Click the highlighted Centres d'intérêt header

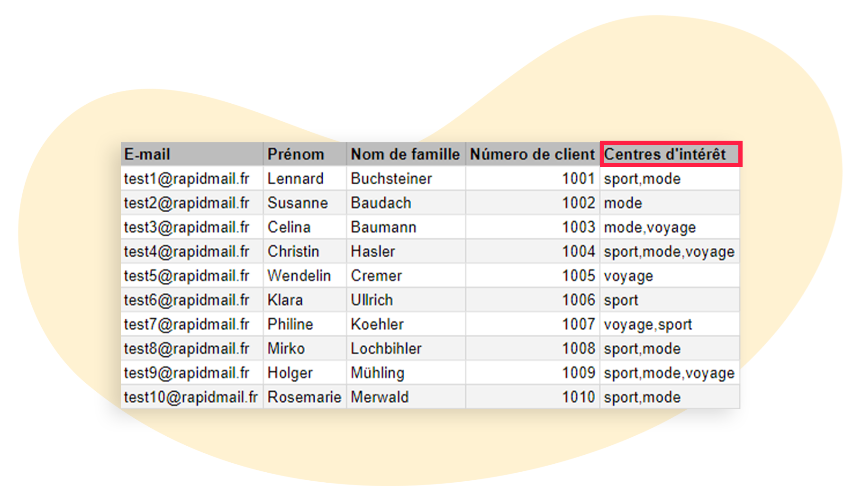click(670, 154)
